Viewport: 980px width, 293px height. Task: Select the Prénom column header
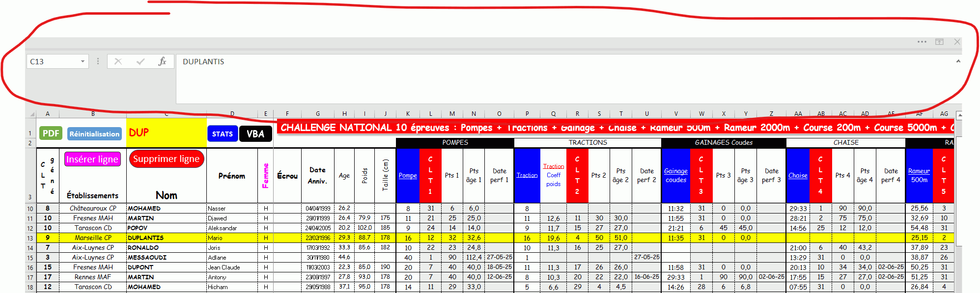[x=232, y=176]
